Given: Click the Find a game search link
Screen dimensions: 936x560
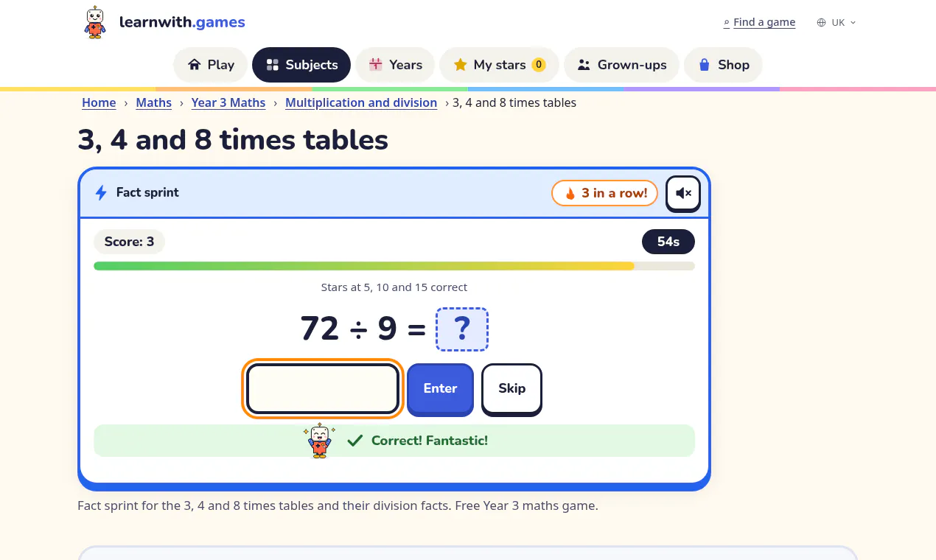Looking at the screenshot, I should [x=759, y=22].
